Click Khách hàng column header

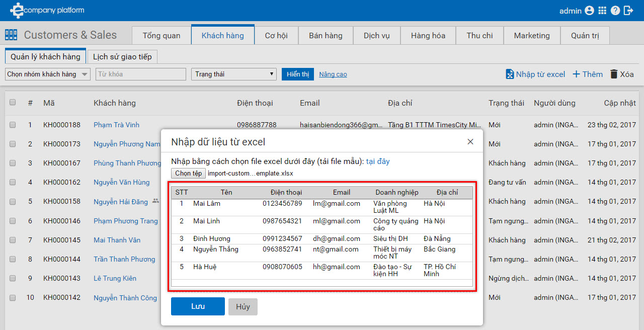point(115,103)
